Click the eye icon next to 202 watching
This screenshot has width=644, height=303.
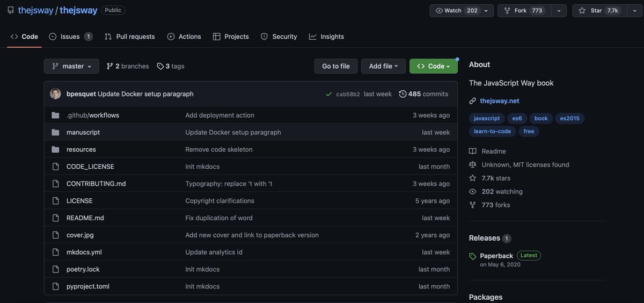473,192
